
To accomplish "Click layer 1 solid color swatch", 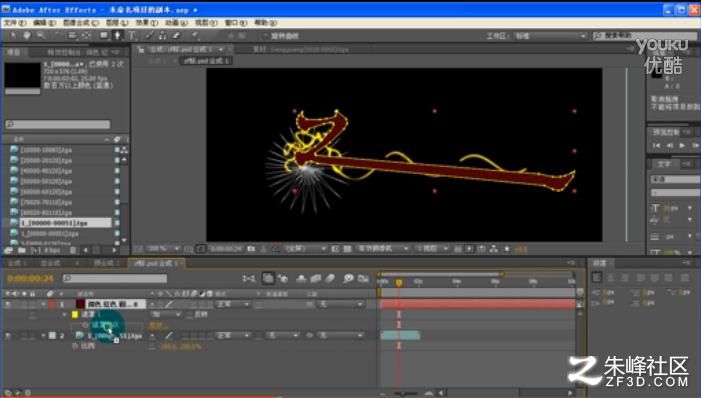I will 80,304.
